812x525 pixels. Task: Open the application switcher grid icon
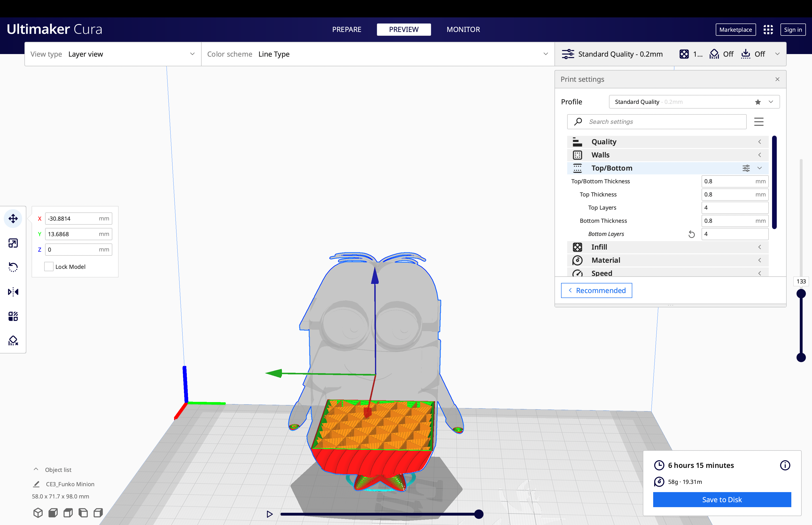point(768,30)
